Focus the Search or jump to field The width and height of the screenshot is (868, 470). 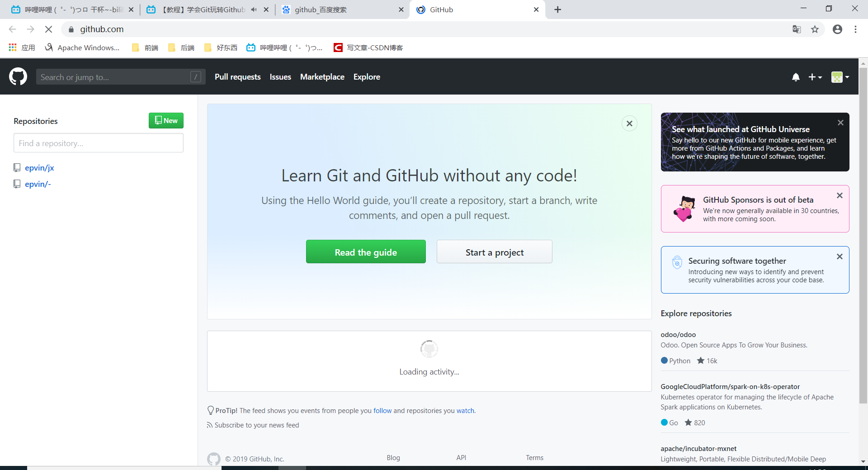click(x=121, y=77)
